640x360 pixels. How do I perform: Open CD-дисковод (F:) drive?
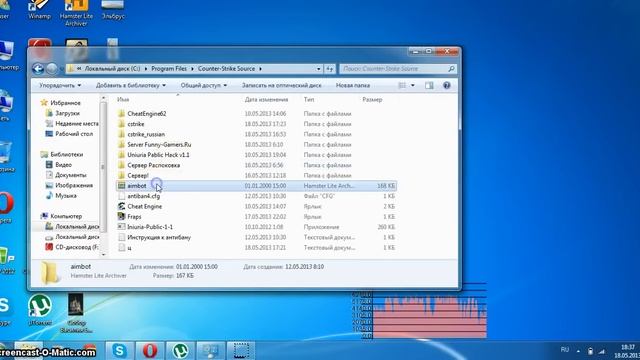pos(77,247)
